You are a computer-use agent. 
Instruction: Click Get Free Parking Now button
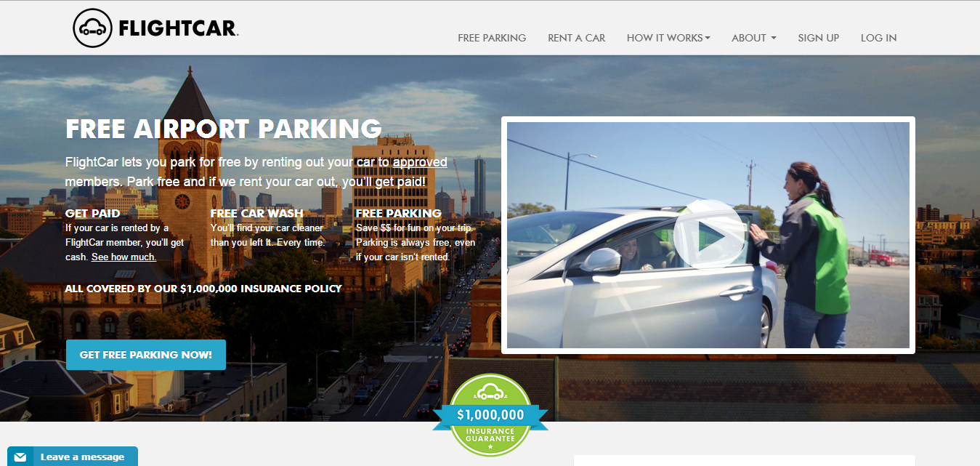[146, 355]
